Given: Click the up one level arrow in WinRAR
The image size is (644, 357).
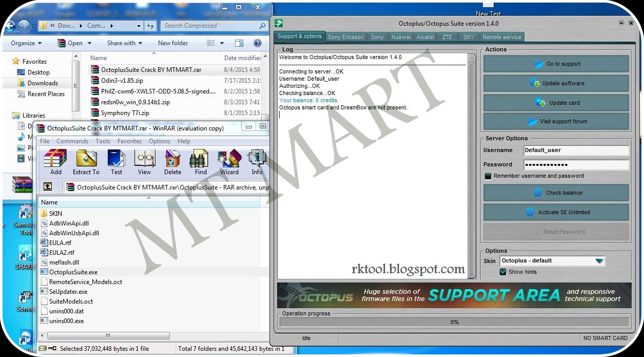Looking at the screenshot, I should coord(48,187).
